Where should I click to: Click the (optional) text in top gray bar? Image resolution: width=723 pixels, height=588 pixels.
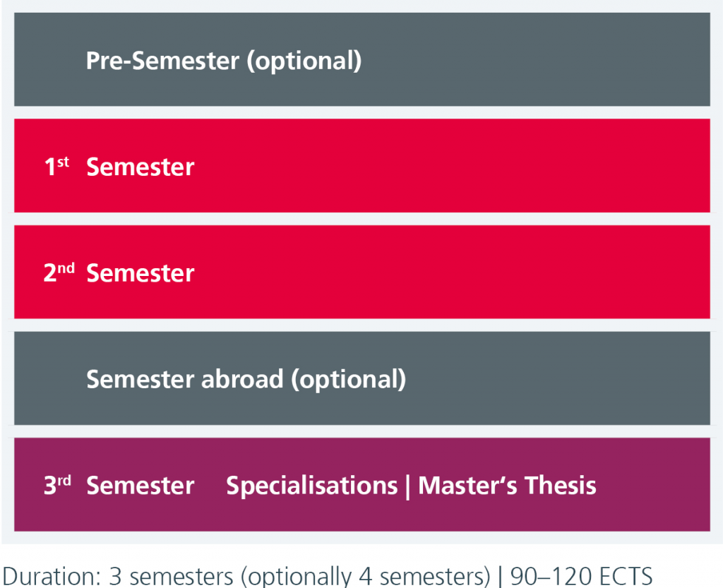304,61
